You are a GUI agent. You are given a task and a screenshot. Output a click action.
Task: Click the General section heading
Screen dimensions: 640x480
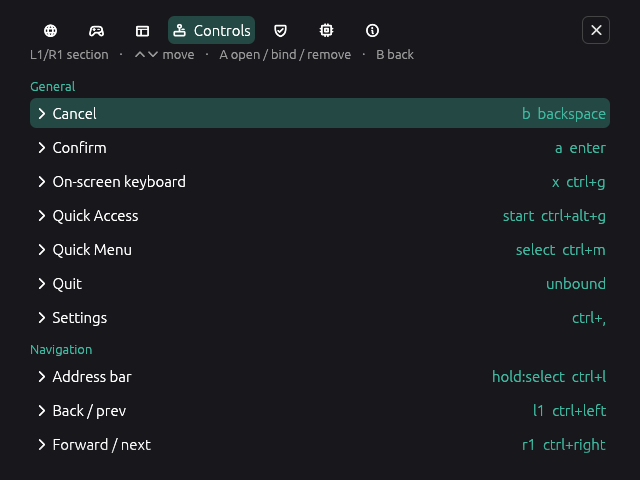[x=53, y=87]
